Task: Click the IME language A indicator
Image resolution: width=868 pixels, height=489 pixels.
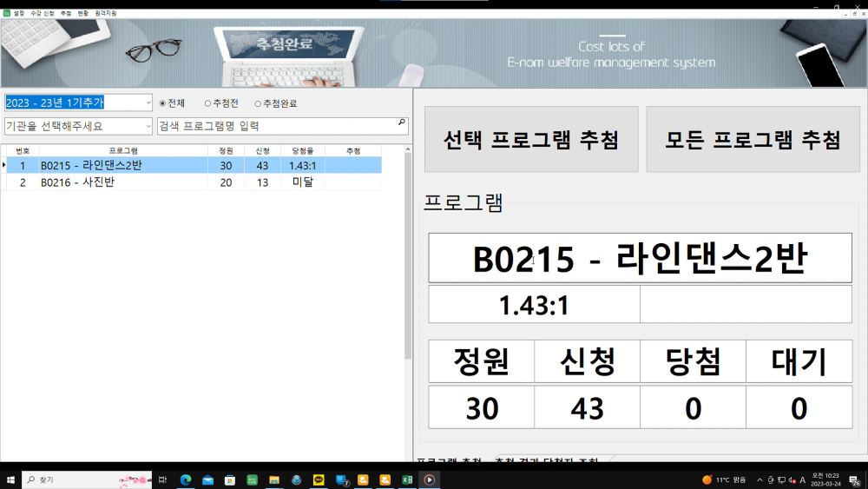Action: pos(802,479)
